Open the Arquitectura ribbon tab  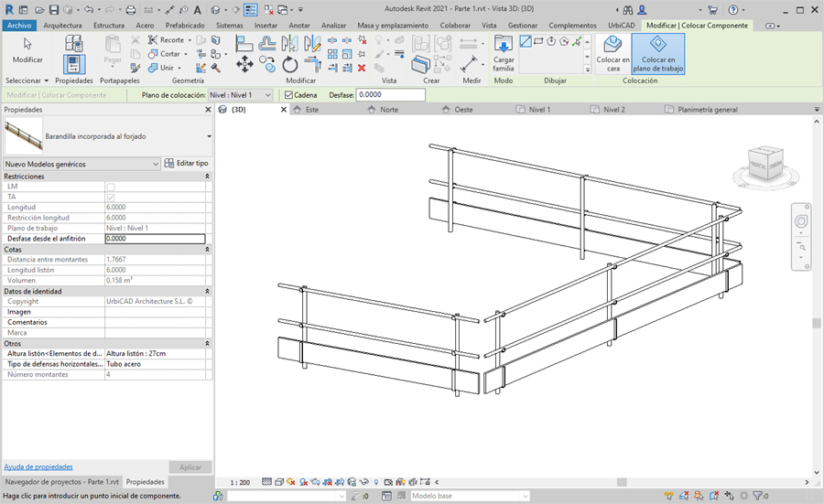(62, 26)
